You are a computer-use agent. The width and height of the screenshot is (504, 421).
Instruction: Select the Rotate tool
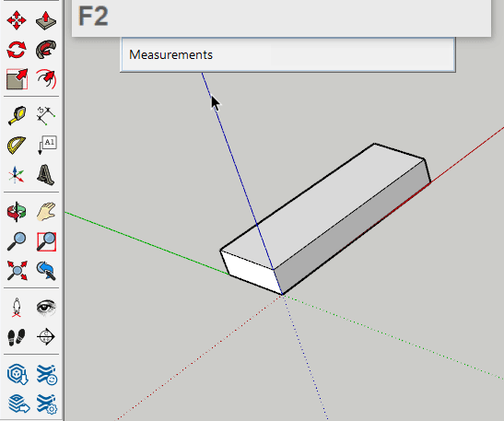coord(17,50)
